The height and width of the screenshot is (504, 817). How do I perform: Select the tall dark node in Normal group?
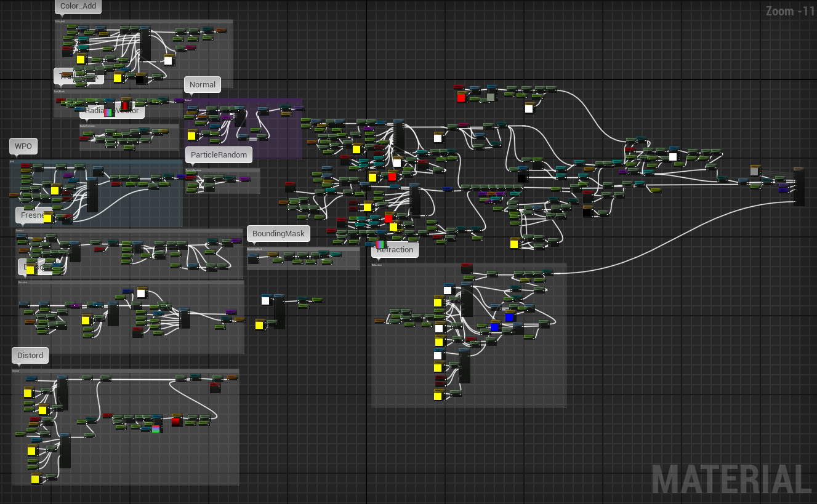click(x=239, y=116)
